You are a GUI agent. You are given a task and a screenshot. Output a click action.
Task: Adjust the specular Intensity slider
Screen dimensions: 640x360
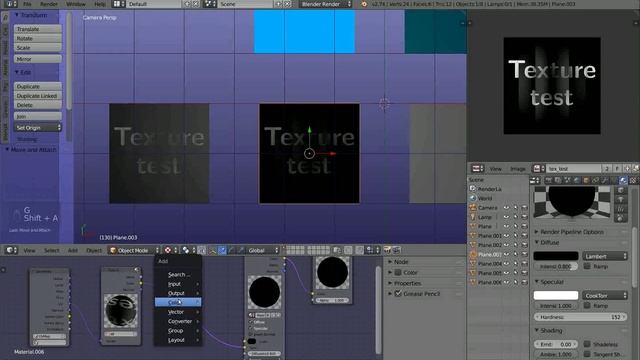tap(556, 306)
